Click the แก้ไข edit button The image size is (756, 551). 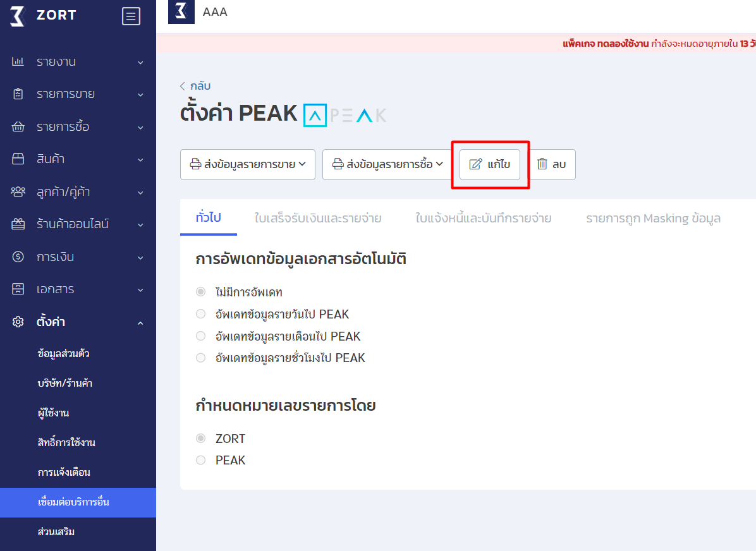(x=490, y=164)
